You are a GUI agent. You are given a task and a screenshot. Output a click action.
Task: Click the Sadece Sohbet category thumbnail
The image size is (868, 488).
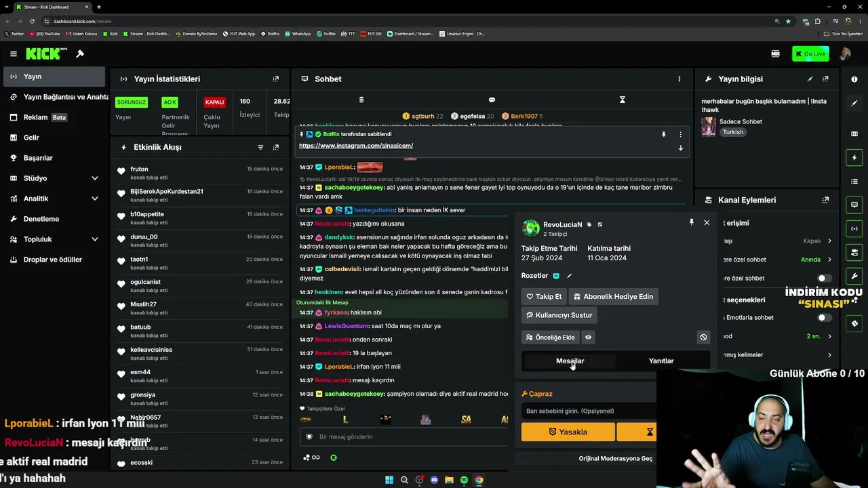click(x=709, y=127)
